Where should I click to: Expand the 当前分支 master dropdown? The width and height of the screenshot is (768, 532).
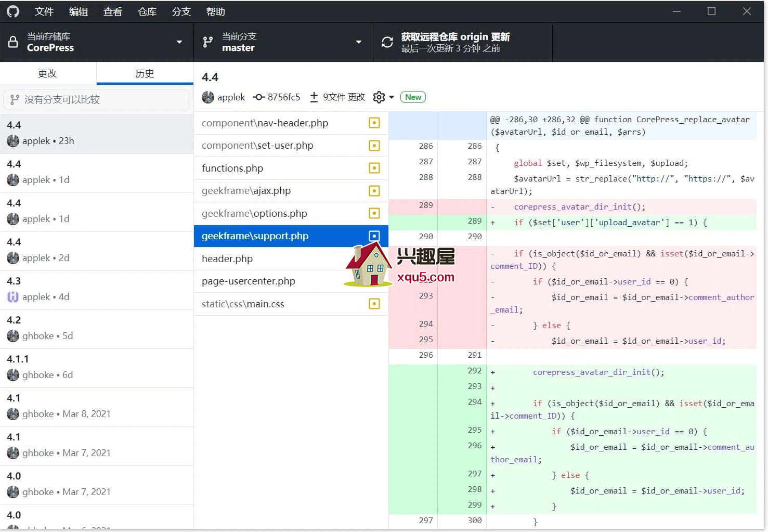pos(283,42)
